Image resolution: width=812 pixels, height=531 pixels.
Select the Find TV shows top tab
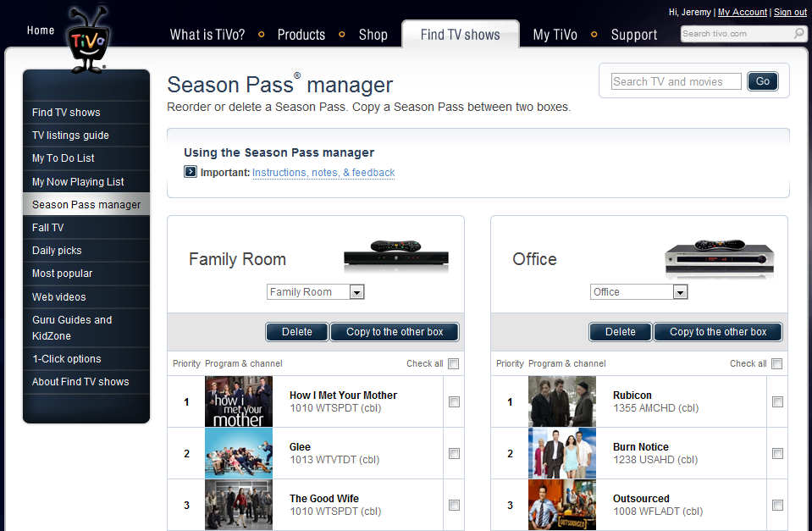click(461, 35)
